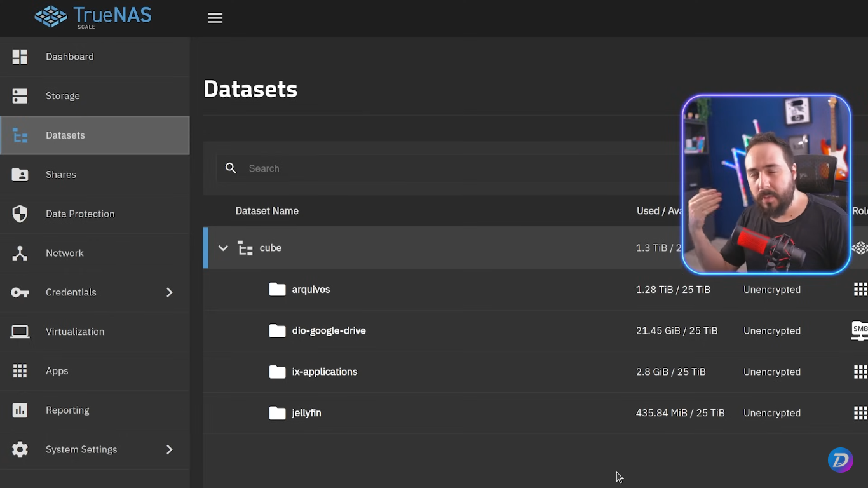
Task: Open the Dashboard page
Action: click(x=69, y=57)
